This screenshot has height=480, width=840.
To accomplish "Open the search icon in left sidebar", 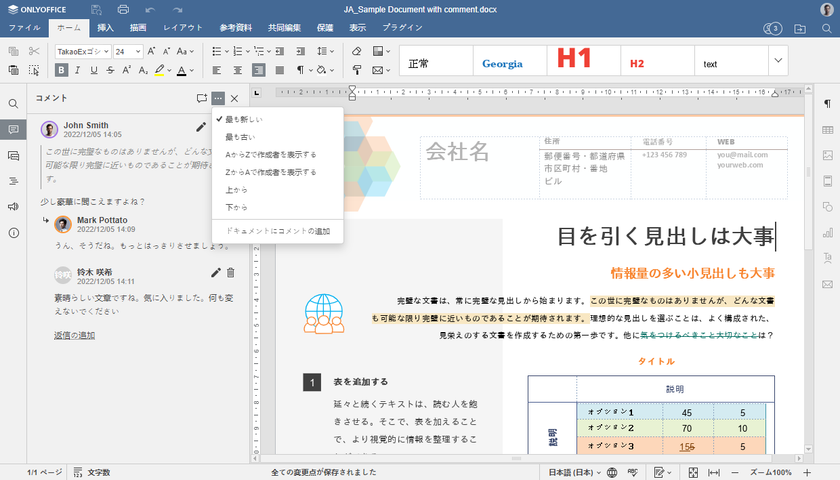I will [x=14, y=103].
